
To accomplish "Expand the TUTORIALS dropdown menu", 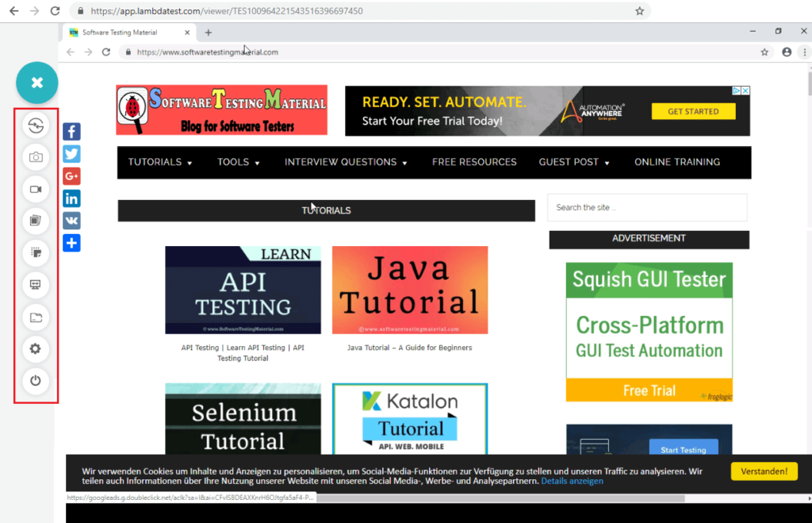I will pyautogui.click(x=160, y=162).
